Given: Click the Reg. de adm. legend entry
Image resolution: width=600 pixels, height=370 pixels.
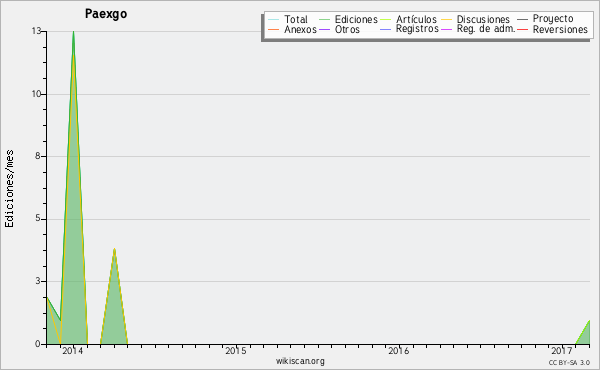Looking at the screenshot, I should click(486, 29).
